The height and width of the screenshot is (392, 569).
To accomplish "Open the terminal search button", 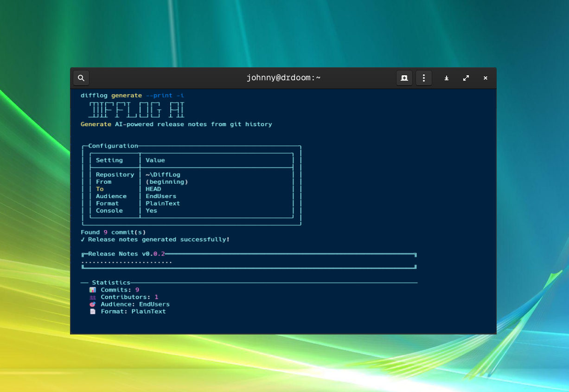I will (x=81, y=78).
